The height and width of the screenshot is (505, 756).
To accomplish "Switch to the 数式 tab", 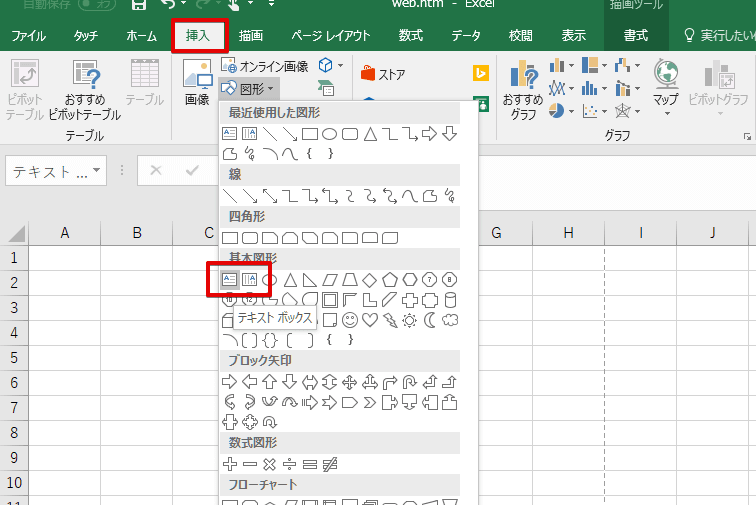I will point(410,35).
